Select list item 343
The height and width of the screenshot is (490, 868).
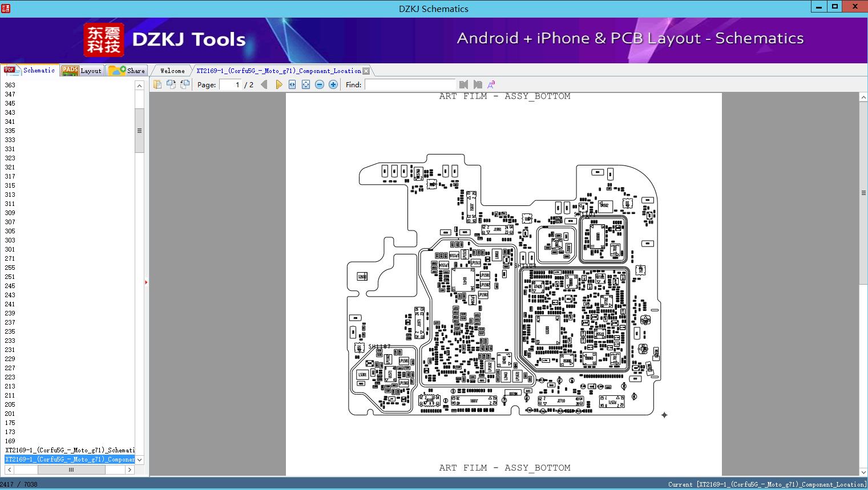10,112
